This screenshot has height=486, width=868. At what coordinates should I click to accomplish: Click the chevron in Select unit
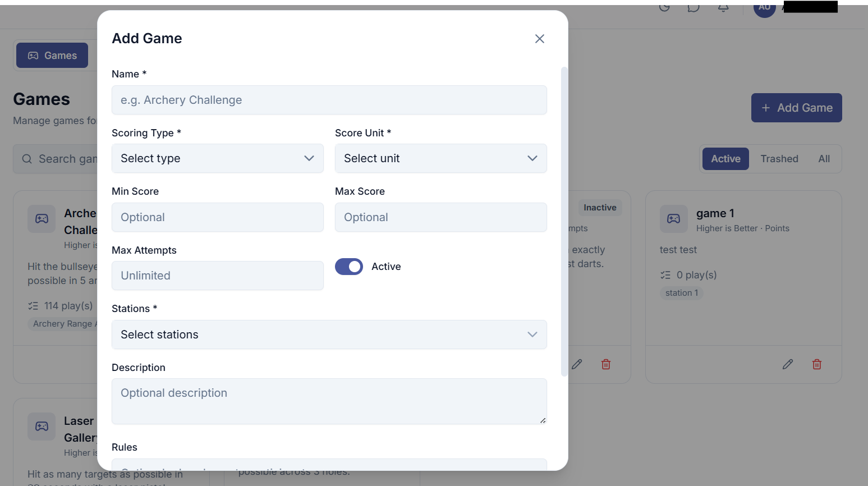coord(532,158)
